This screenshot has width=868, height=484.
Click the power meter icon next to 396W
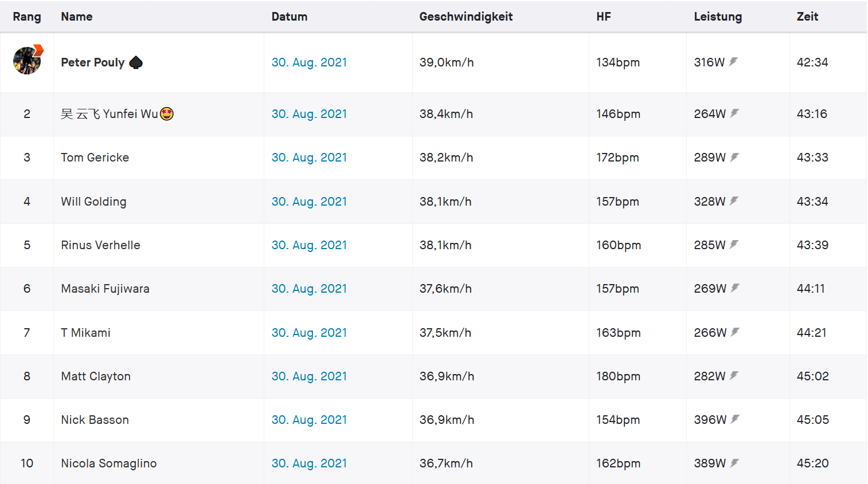click(x=735, y=419)
